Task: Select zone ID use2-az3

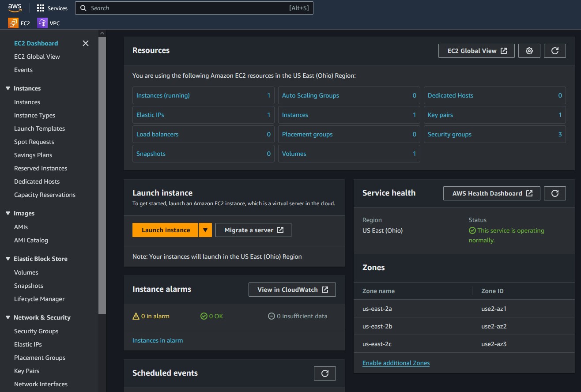Action: (494, 344)
